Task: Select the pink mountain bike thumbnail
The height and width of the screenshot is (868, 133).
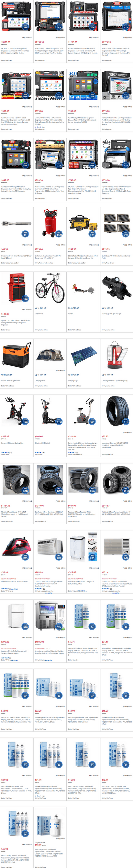Action: point(50,290)
